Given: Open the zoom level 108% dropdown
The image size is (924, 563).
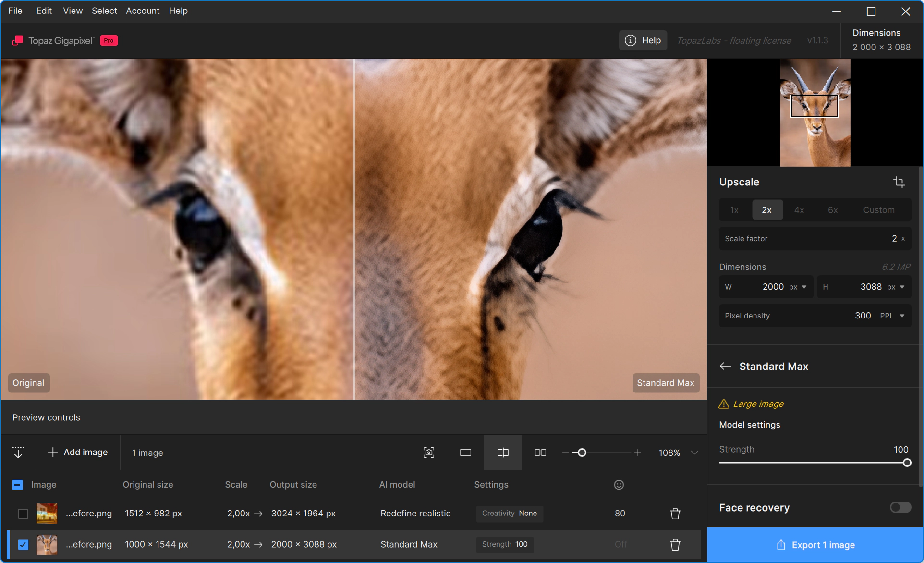Looking at the screenshot, I should point(694,453).
